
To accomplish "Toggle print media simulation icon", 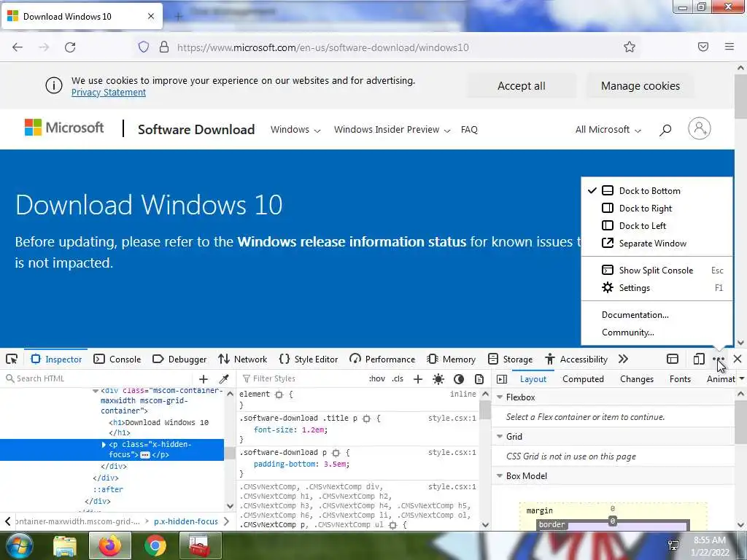I will 479,379.
